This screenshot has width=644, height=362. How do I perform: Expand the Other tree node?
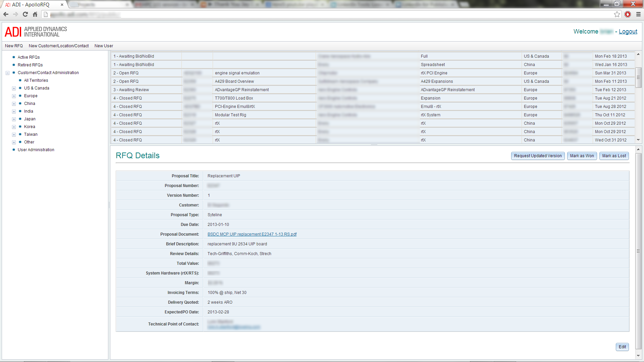[x=14, y=142]
